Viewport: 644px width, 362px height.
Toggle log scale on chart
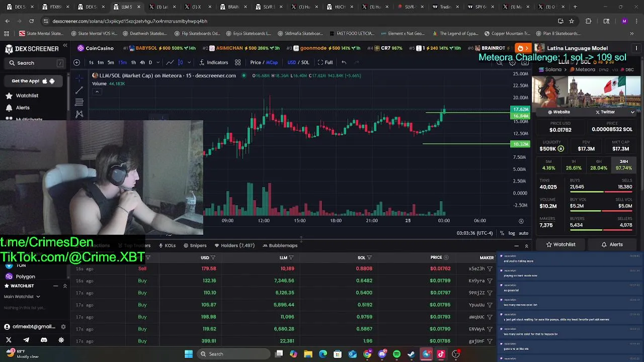(512, 233)
